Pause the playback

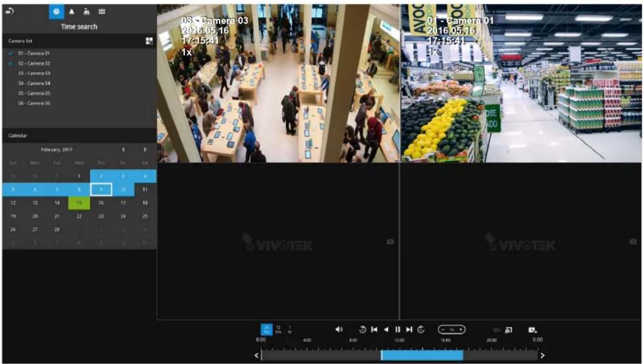398,329
